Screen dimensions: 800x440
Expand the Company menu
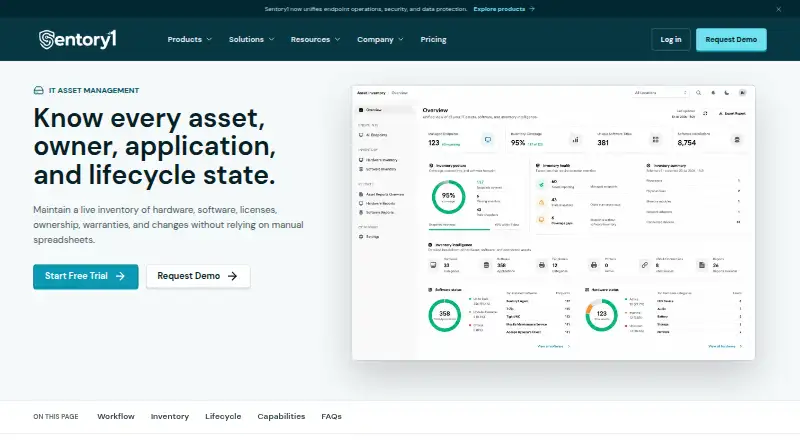click(x=380, y=39)
